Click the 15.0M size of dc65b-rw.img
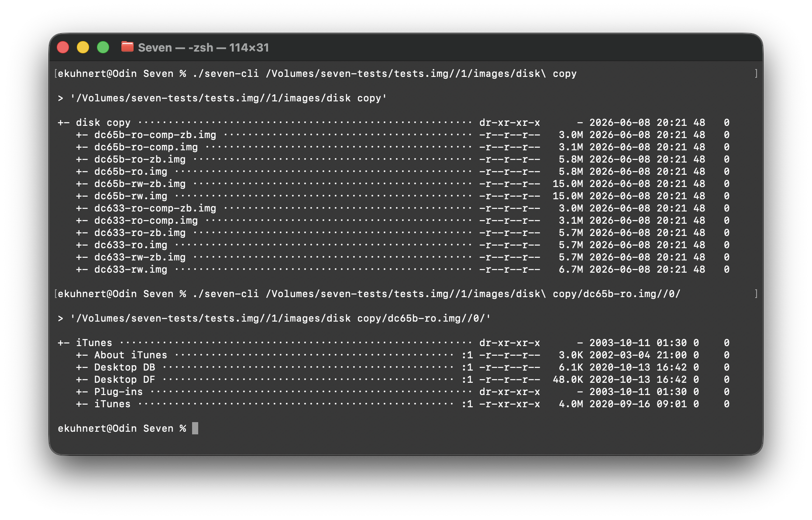Image resolution: width=812 pixels, height=520 pixels. tap(568, 196)
